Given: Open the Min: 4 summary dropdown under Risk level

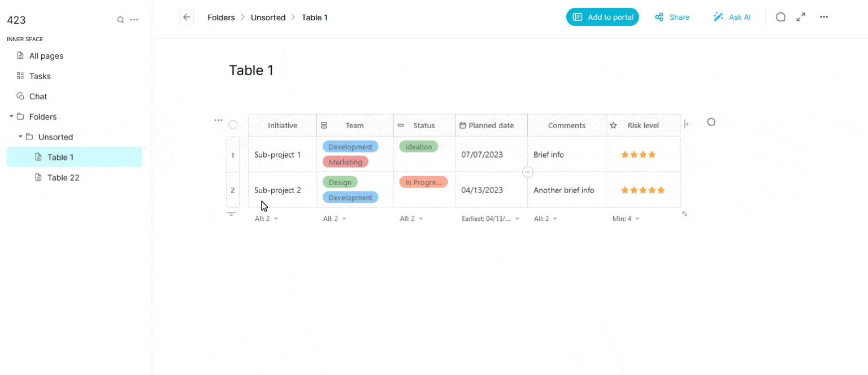Looking at the screenshot, I should [x=626, y=218].
